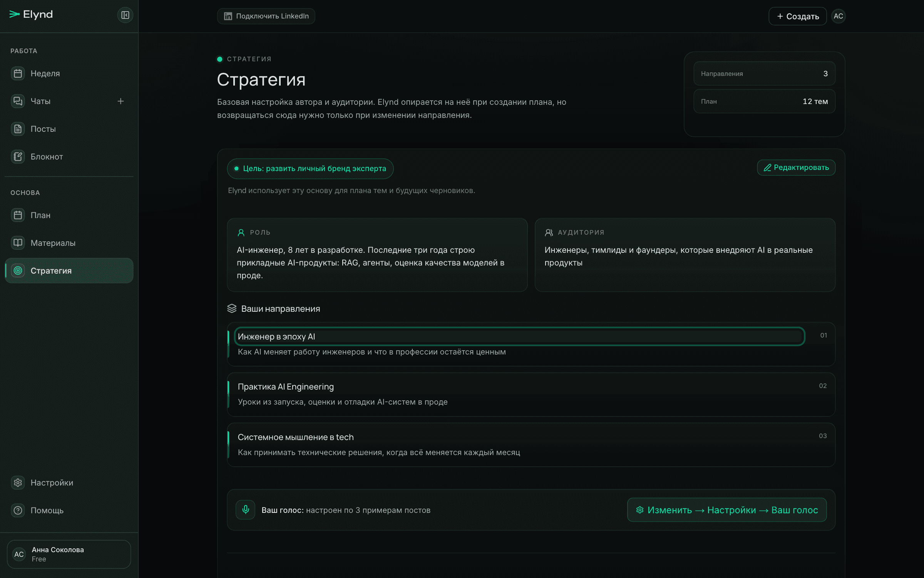Click the layers icon beside Ваши направления
The image size is (924, 578).
pos(232,309)
